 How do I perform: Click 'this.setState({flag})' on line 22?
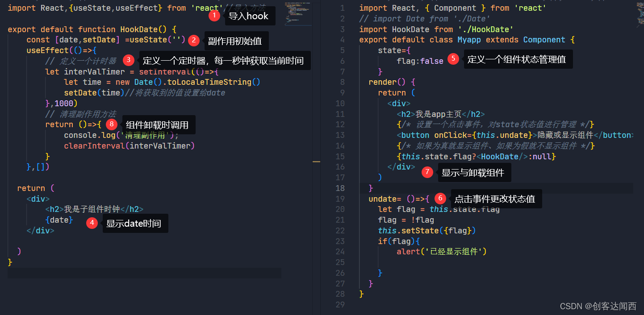pos(427,230)
